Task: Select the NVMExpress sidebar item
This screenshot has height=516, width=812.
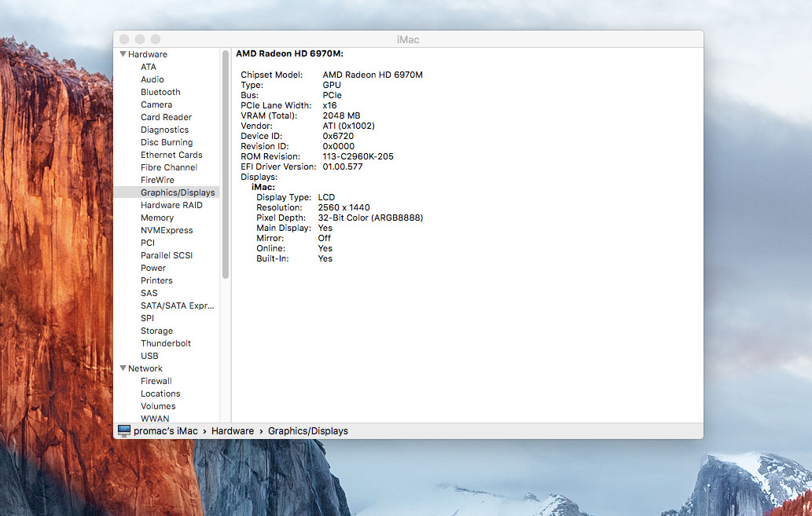Action: [x=167, y=230]
